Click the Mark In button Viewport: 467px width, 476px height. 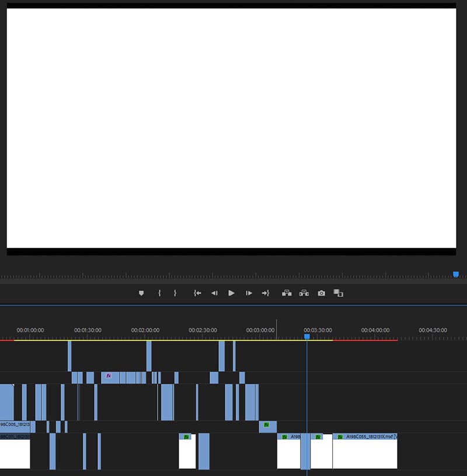(159, 293)
